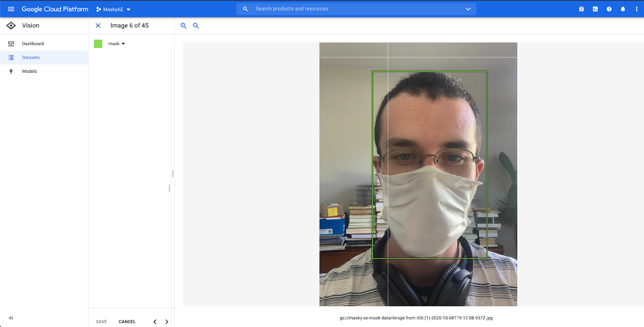644x327 pixels.
Task: Show notifications with the bell icon
Action: 623,9
